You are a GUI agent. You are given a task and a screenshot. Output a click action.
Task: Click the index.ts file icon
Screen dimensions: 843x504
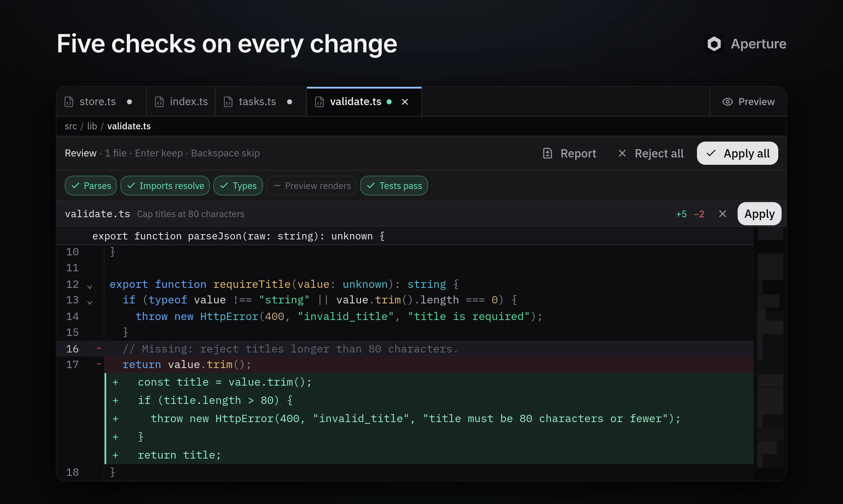(x=159, y=102)
